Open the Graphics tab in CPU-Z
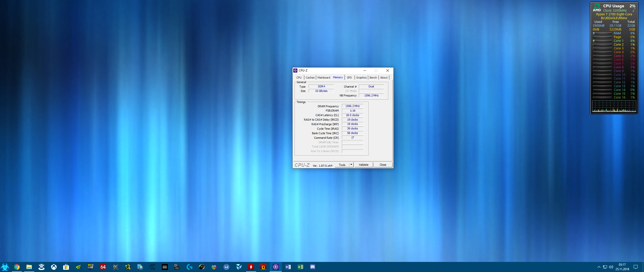The width and height of the screenshot is (644, 272). tap(361, 78)
